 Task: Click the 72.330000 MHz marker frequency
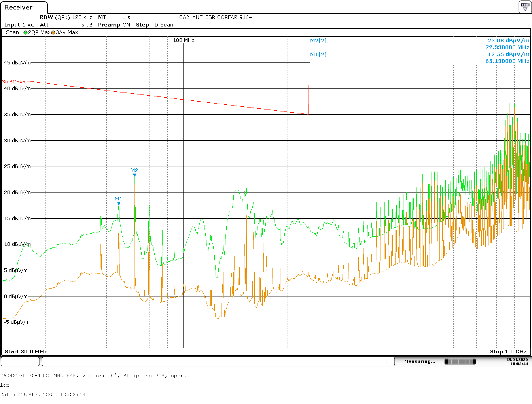click(x=507, y=47)
